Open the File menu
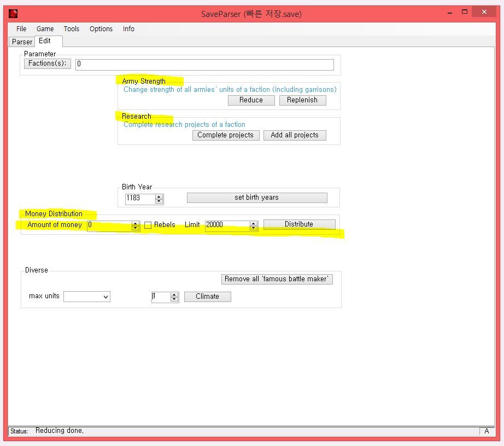Viewport: 504px width, 446px height. [21, 28]
